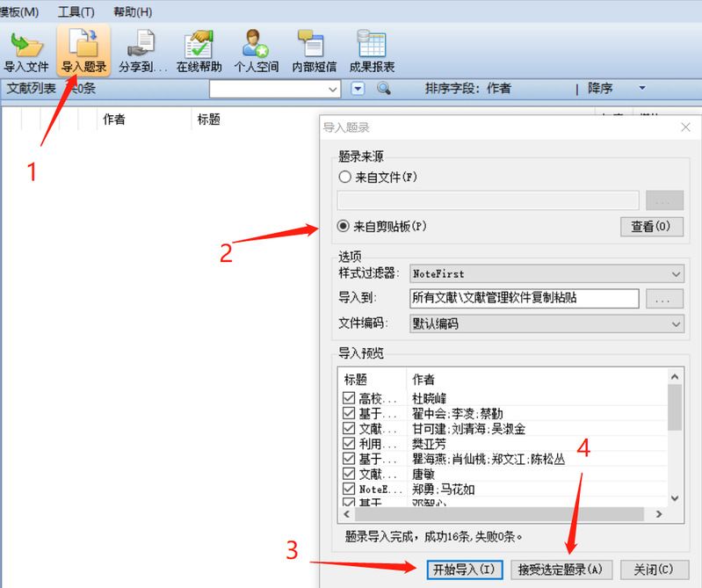Expand the 样式过滤器 NoteFirst dropdown
Screen dimensions: 702x588
[x=674, y=274]
